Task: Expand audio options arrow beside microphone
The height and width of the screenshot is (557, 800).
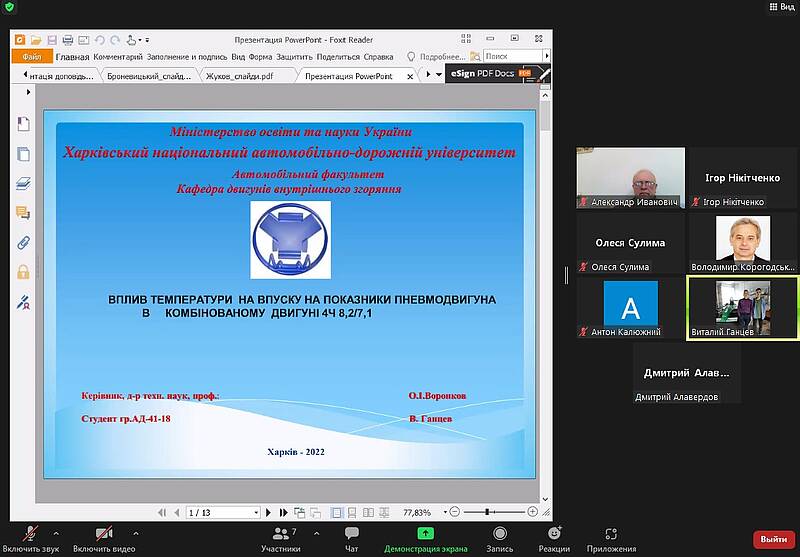Action: point(56,532)
